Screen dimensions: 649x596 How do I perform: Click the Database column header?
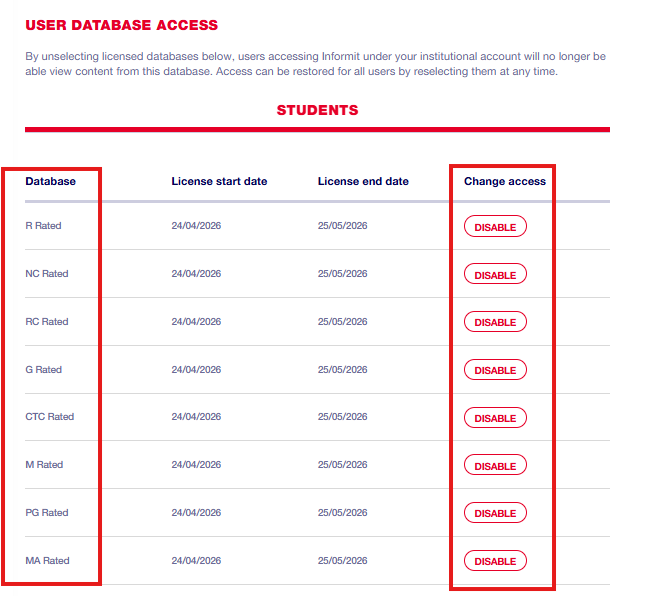[x=50, y=181]
